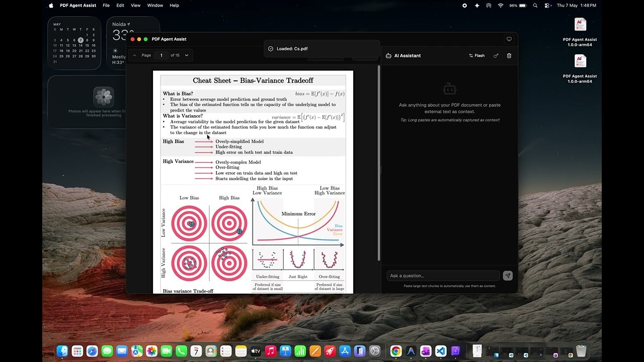Open Keynote from the dock
Viewport: 644px width, 362px height.
(x=285, y=351)
